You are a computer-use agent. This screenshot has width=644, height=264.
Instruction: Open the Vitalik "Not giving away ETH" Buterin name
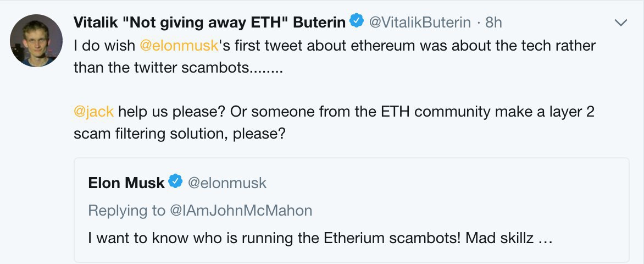[x=209, y=22]
